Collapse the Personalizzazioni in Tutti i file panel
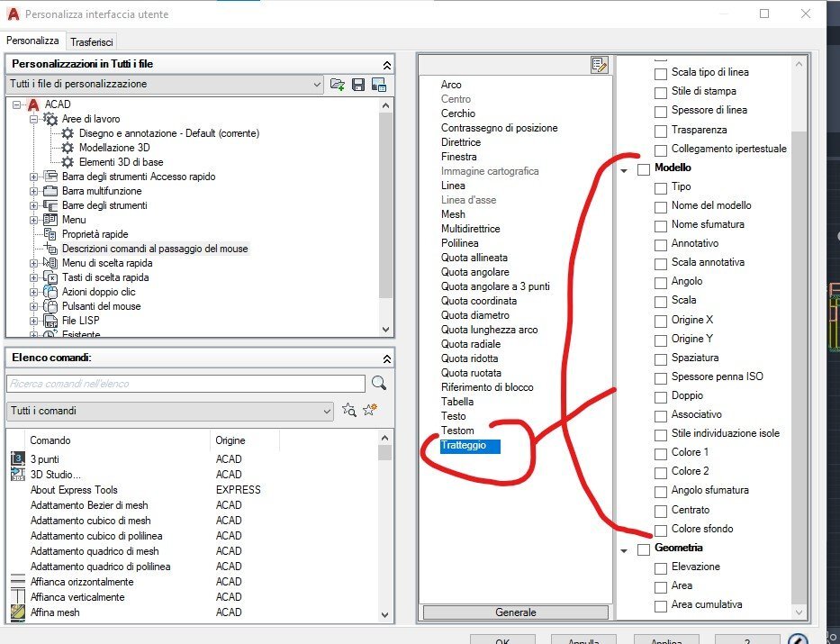Image resolution: width=840 pixels, height=644 pixels. click(387, 65)
